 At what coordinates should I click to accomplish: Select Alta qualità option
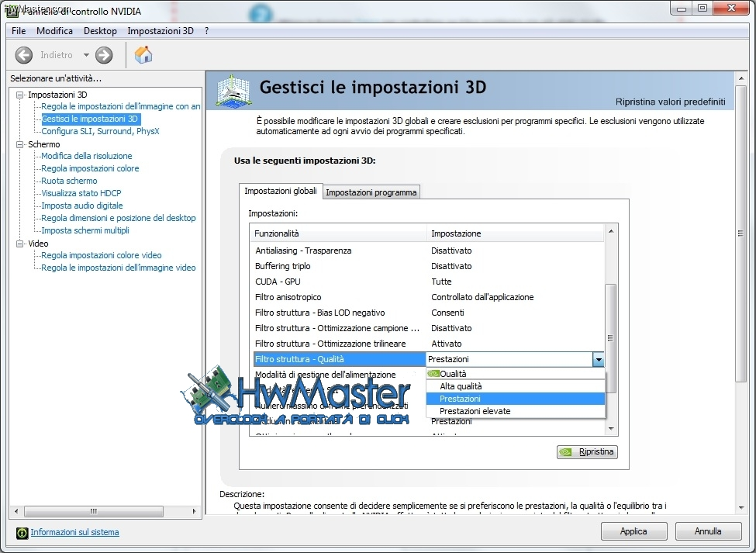pyautogui.click(x=516, y=386)
